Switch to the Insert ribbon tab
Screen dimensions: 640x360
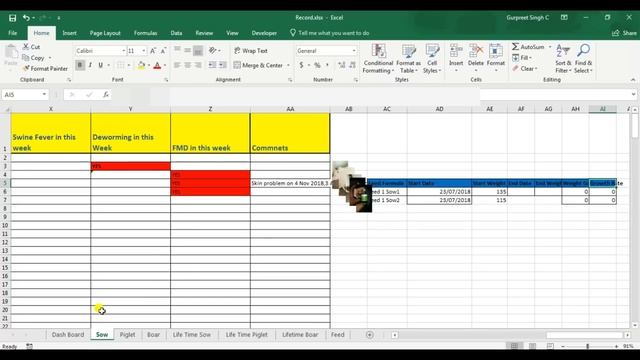[x=69, y=33]
